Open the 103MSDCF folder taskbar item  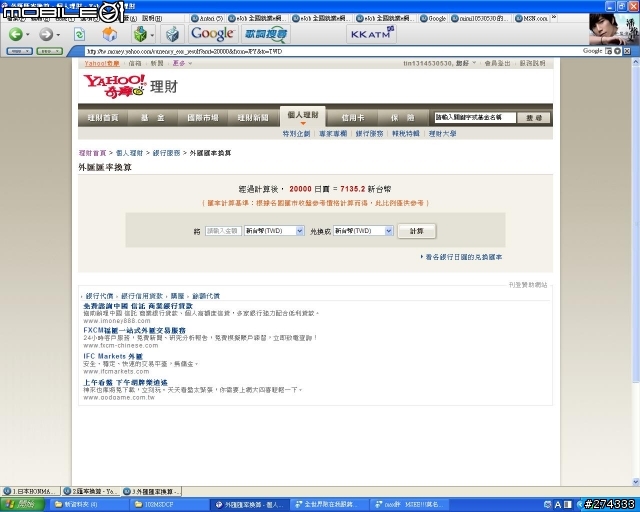point(167,505)
